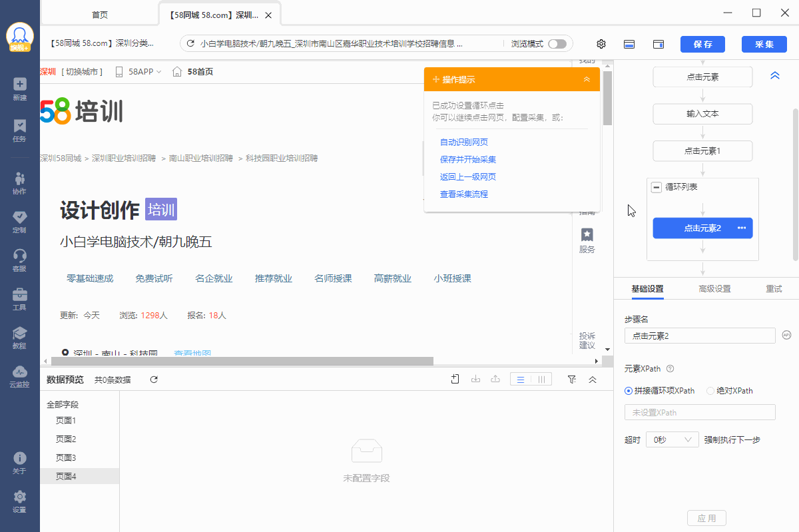Toggle the bottom panel layout icon
The width and height of the screenshot is (799, 532).
[629, 44]
